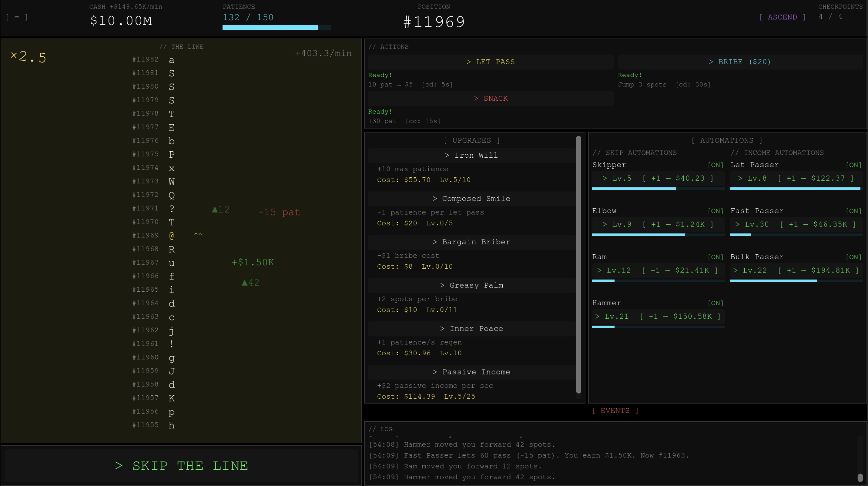Click the LET PASS action
The image size is (868, 486).
click(x=491, y=62)
